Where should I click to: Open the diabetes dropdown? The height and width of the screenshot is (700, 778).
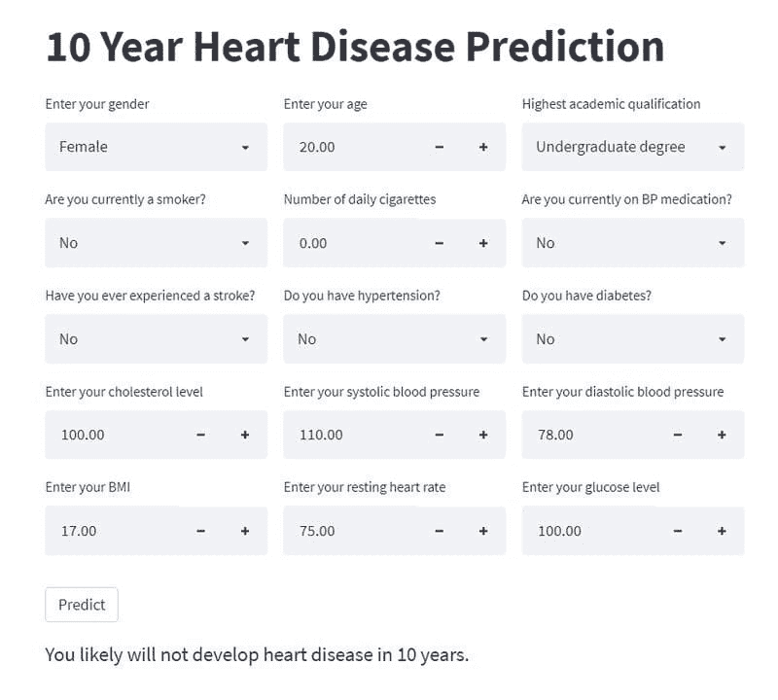click(x=632, y=339)
